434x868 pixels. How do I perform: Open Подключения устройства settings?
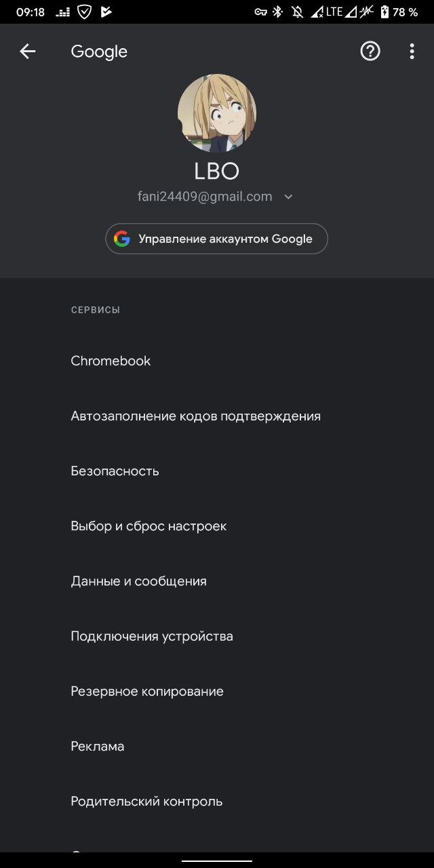click(152, 636)
